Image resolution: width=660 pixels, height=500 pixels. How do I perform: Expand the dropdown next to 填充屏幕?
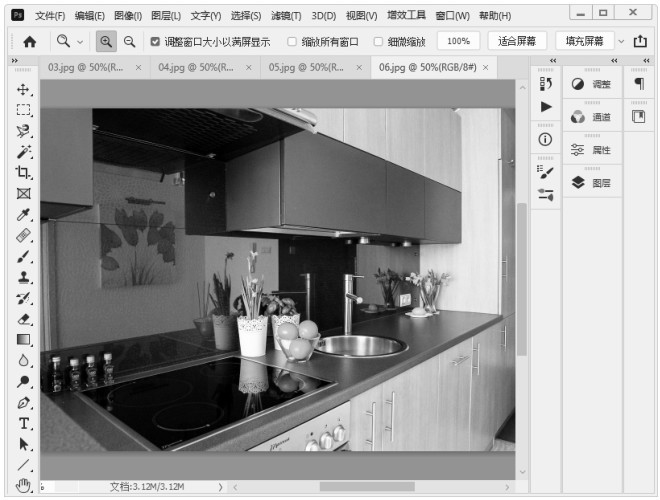click(x=621, y=42)
